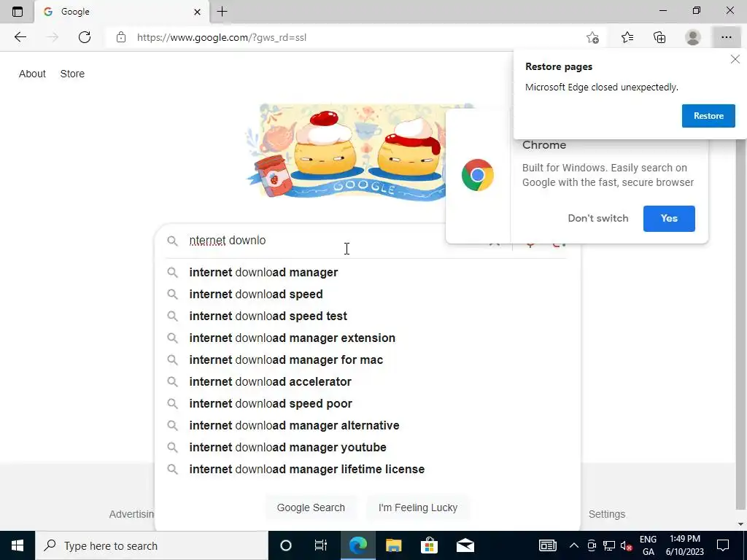
Task: Click the ENG GA language indicator
Action: point(648,545)
